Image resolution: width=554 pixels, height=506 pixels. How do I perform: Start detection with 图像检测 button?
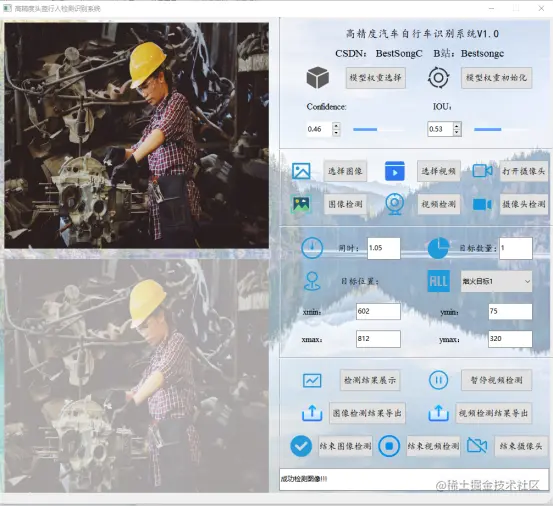(x=345, y=204)
